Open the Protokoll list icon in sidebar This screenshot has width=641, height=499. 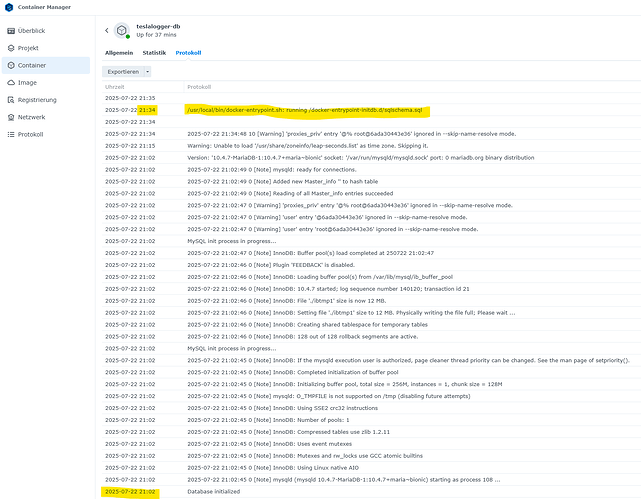coord(11,134)
